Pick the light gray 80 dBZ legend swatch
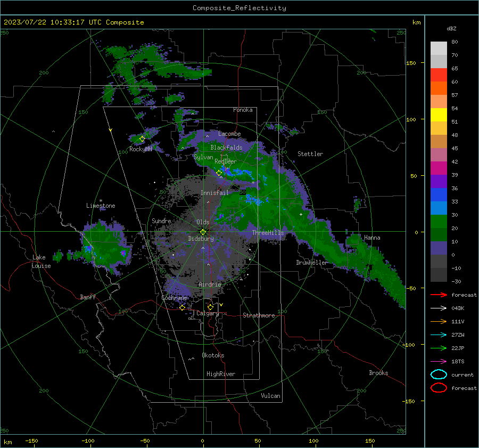This screenshot has width=479, height=448. point(439,48)
